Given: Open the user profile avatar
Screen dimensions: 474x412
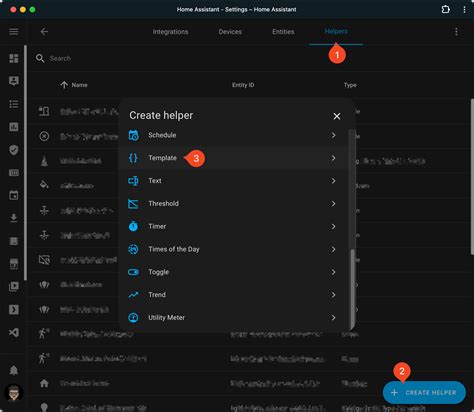Looking at the screenshot, I should click(14, 393).
